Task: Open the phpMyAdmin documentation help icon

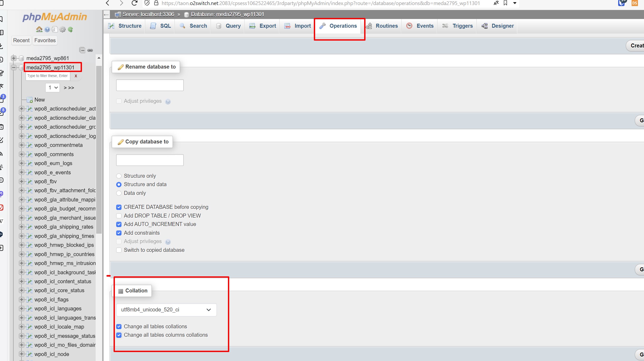Action: pos(47,29)
